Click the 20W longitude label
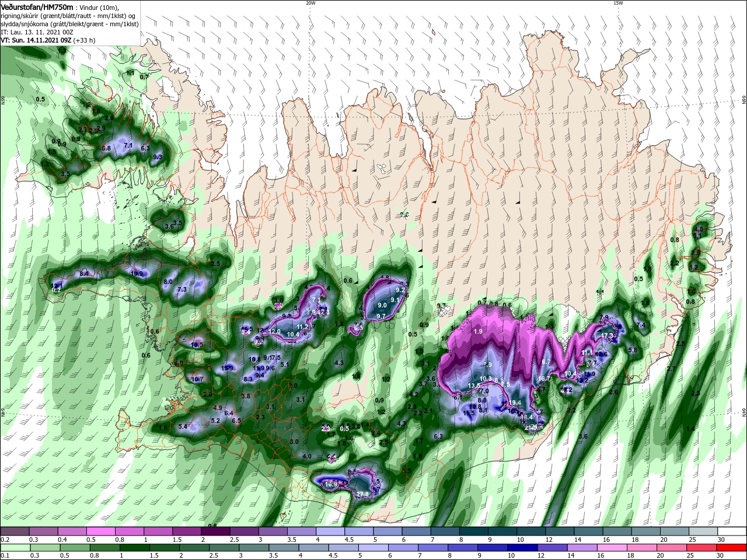Viewport: 747px width, 560px height. point(310,2)
